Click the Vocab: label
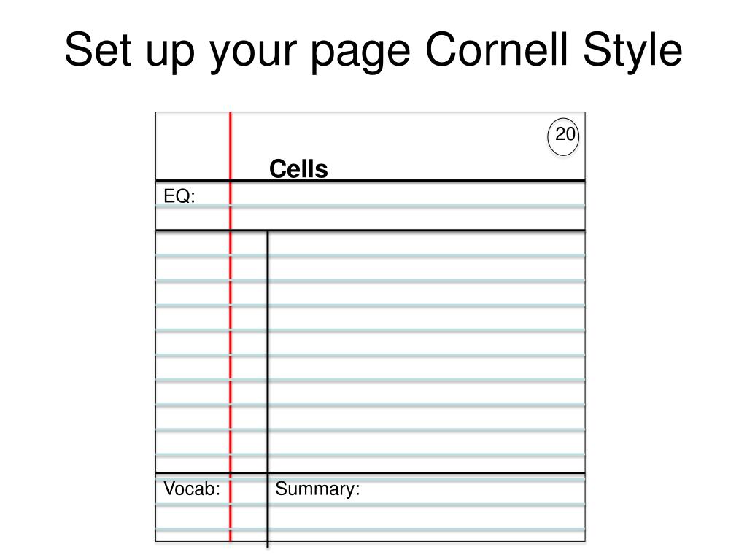747x560 pixels. [192, 489]
